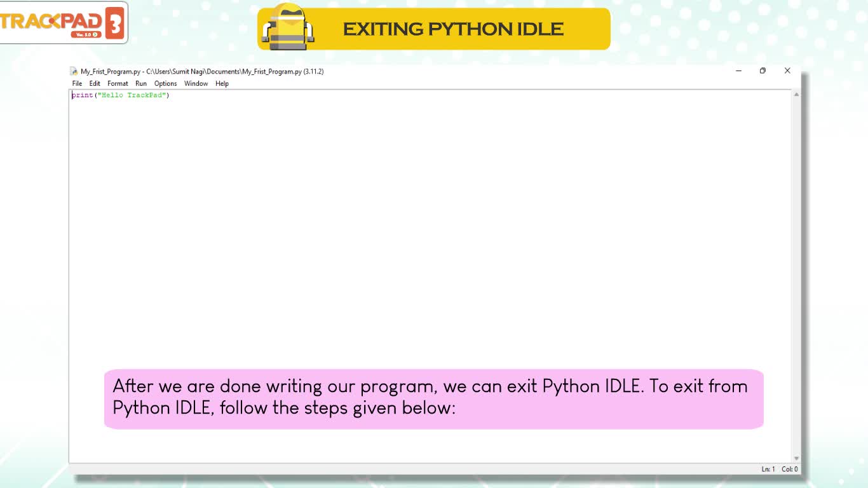Viewport: 868px width, 488px height.
Task: Restore down the IDLE editor window
Action: click(763, 71)
